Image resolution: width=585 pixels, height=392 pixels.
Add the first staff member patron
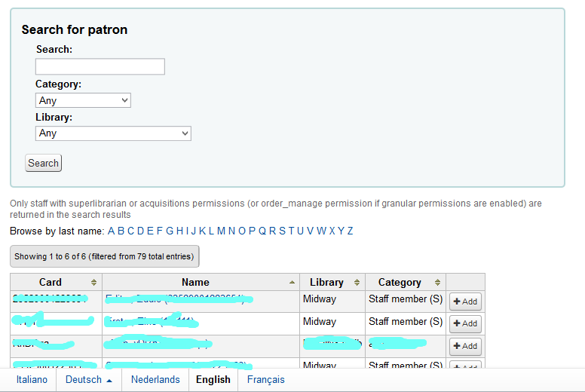coord(465,302)
